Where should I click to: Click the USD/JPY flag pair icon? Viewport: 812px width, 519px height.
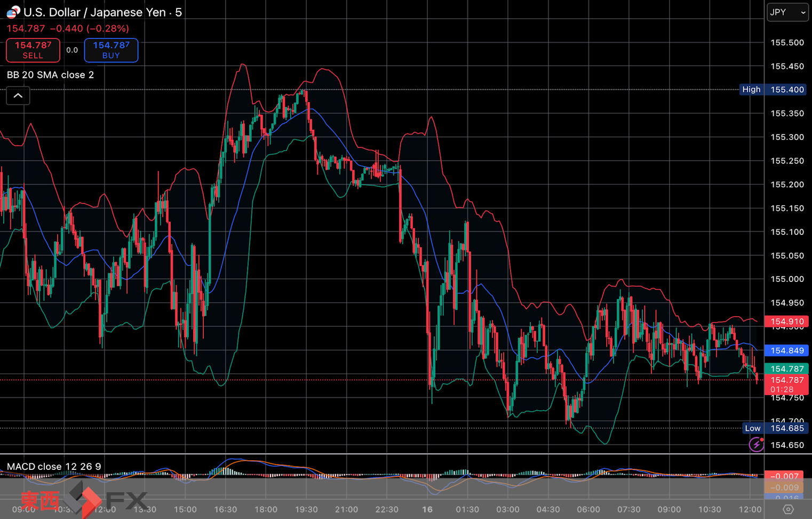(13, 12)
